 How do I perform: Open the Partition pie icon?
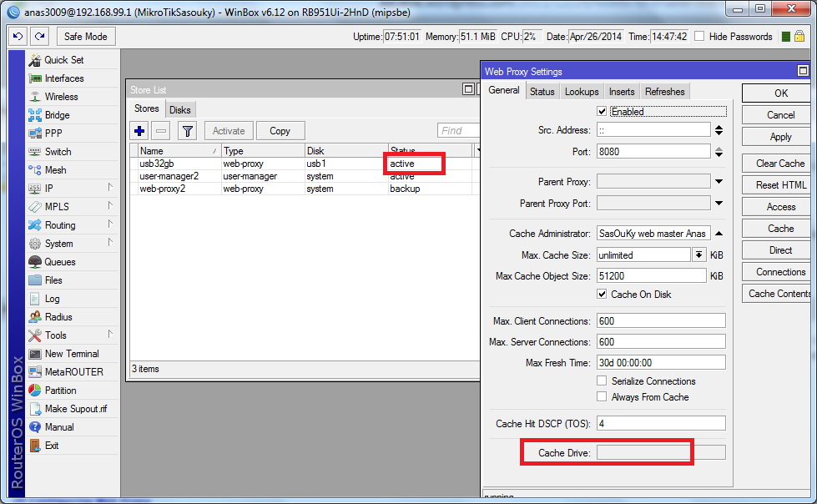point(35,391)
